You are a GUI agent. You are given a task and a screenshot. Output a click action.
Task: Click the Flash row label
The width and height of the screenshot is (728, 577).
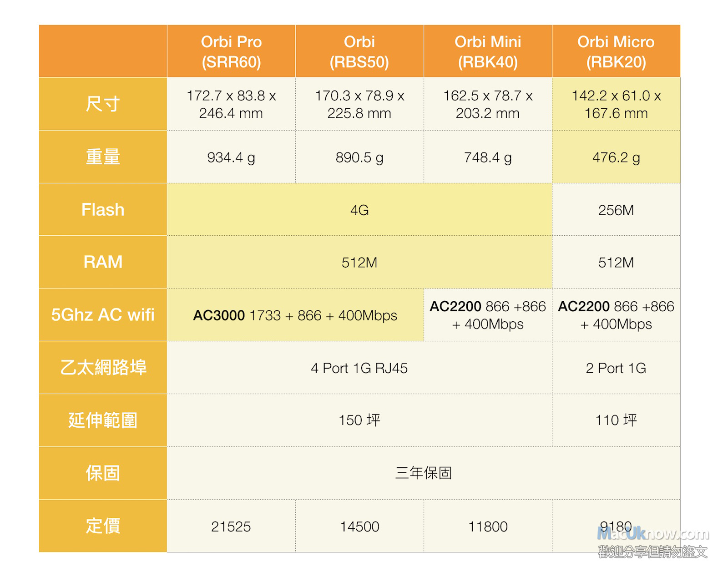coord(103,210)
